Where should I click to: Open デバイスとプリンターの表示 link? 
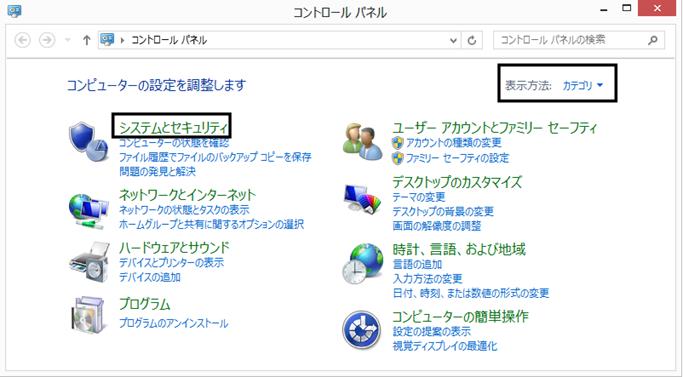(x=171, y=262)
